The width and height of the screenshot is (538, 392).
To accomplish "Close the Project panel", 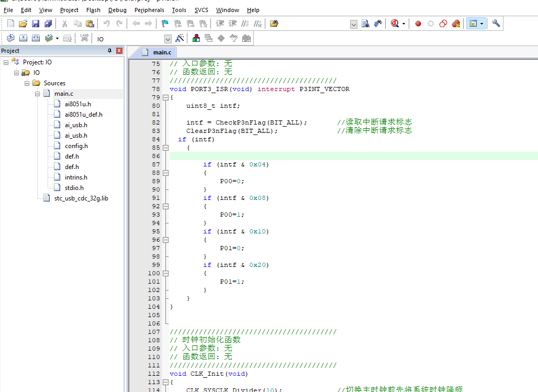I will (119, 50).
